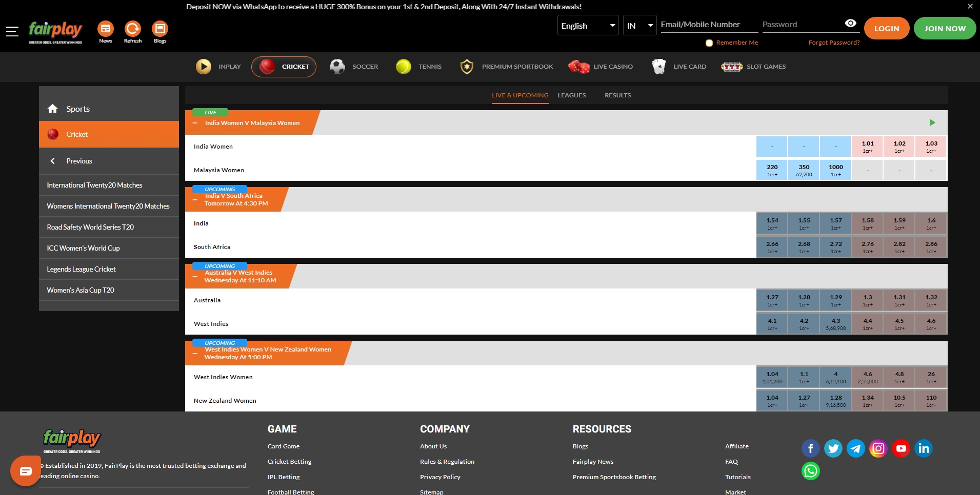Open the Fairplay News footer link

pos(593,462)
